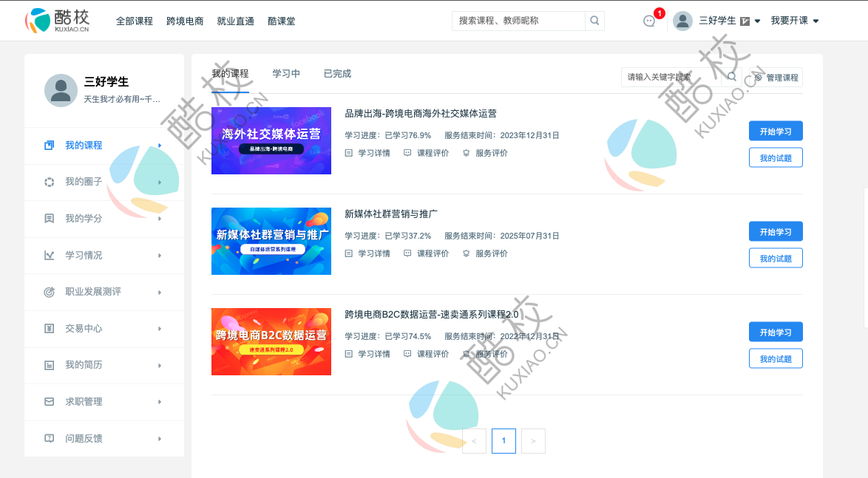Click 课程评价 icon for 跨境电商B2C数据运营 course
Image resolution: width=868 pixels, height=478 pixels.
(x=407, y=354)
